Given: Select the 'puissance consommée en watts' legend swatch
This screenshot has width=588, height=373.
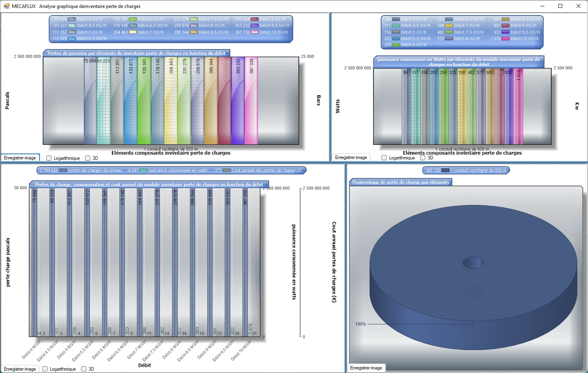Looking at the screenshot, I should click(144, 170).
